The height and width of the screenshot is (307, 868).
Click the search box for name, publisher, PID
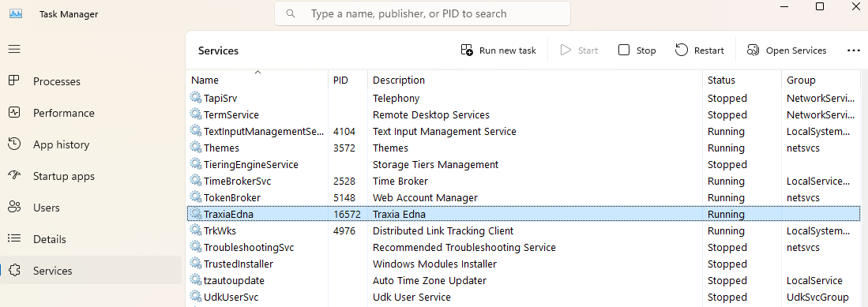[423, 13]
